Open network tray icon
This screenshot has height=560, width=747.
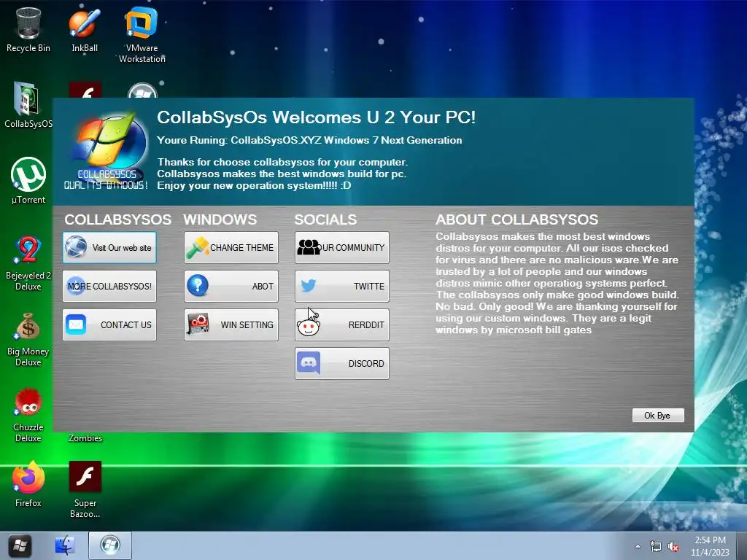click(x=656, y=547)
